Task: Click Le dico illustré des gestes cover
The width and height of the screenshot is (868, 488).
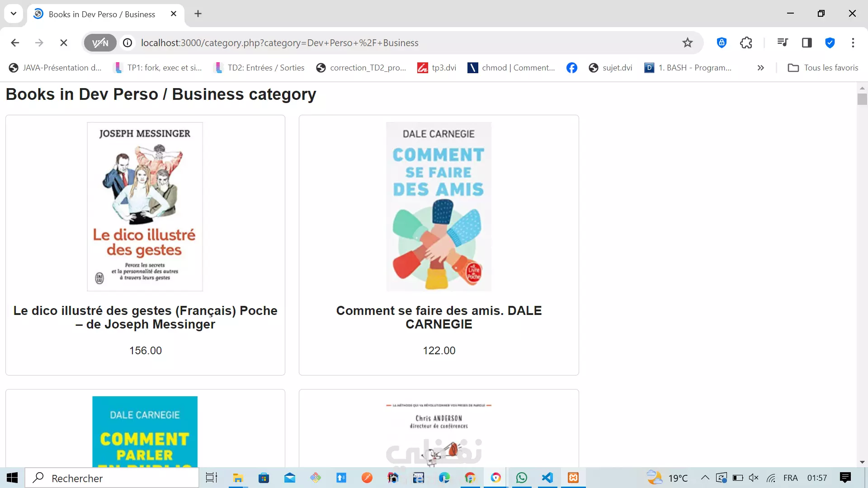Action: pyautogui.click(x=145, y=206)
